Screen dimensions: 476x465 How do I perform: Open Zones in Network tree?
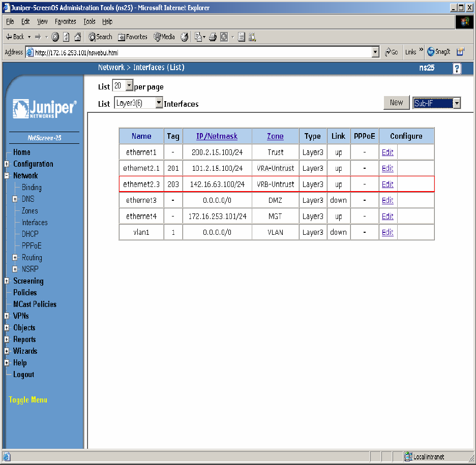point(29,211)
